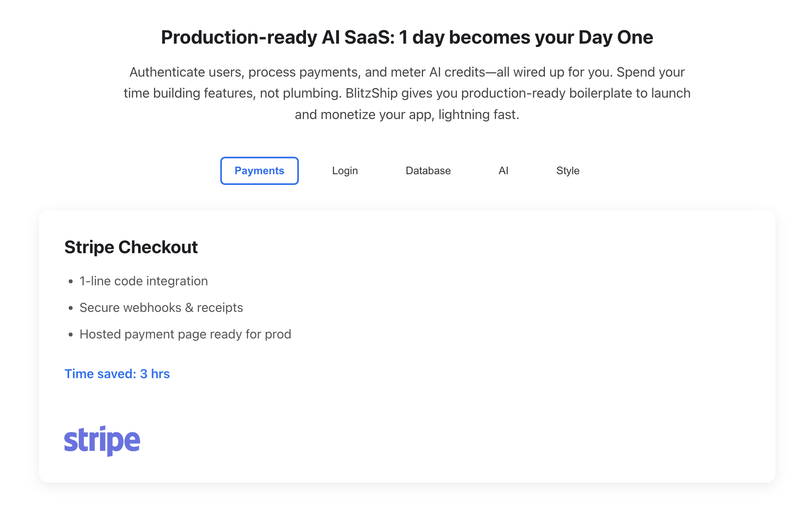The width and height of the screenshot is (812, 523).
Task: Select the Payments tab
Action: (259, 171)
